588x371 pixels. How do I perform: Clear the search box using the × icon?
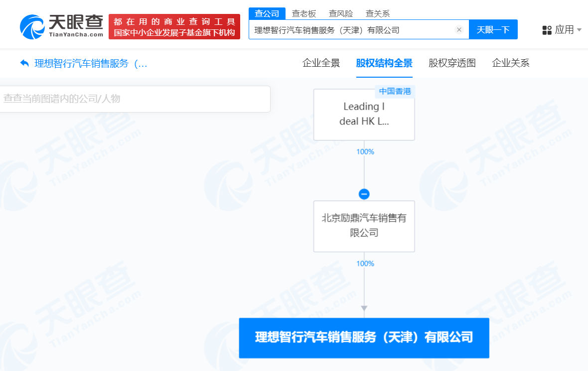(x=459, y=29)
